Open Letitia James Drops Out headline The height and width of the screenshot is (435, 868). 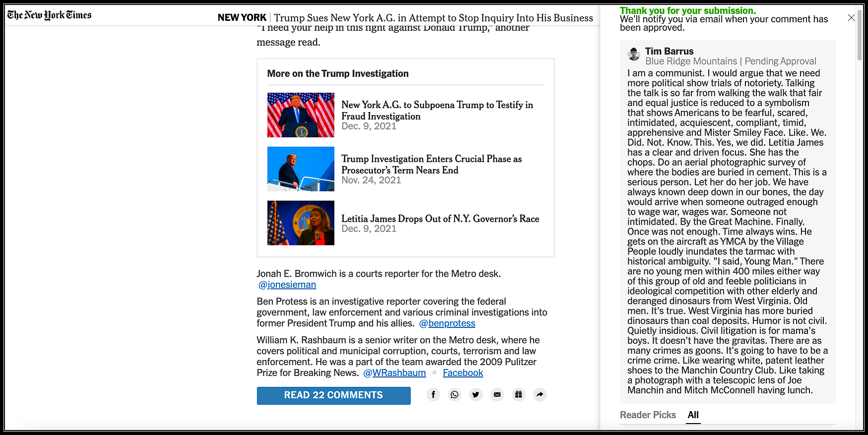click(x=440, y=219)
